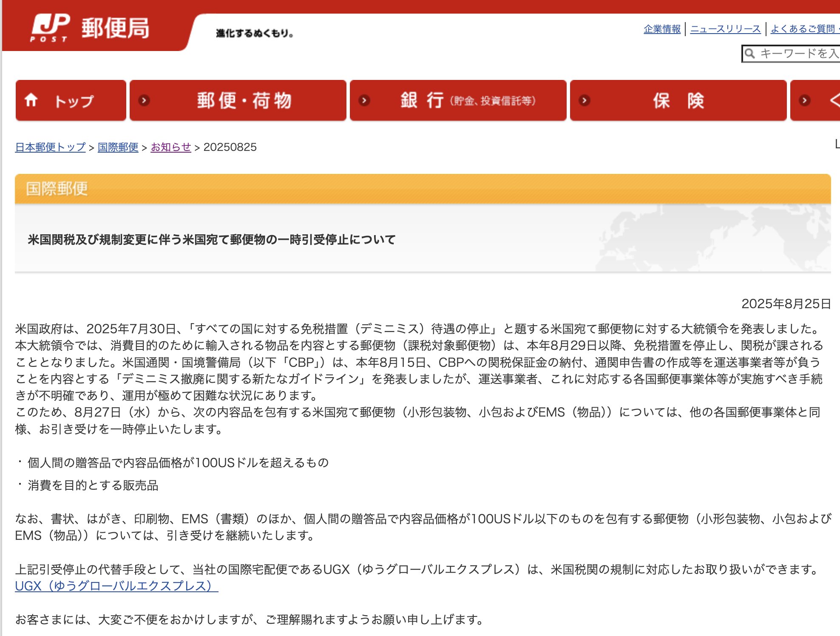Open the トップ navigation tab
The width and height of the screenshot is (840, 636).
[x=71, y=101]
